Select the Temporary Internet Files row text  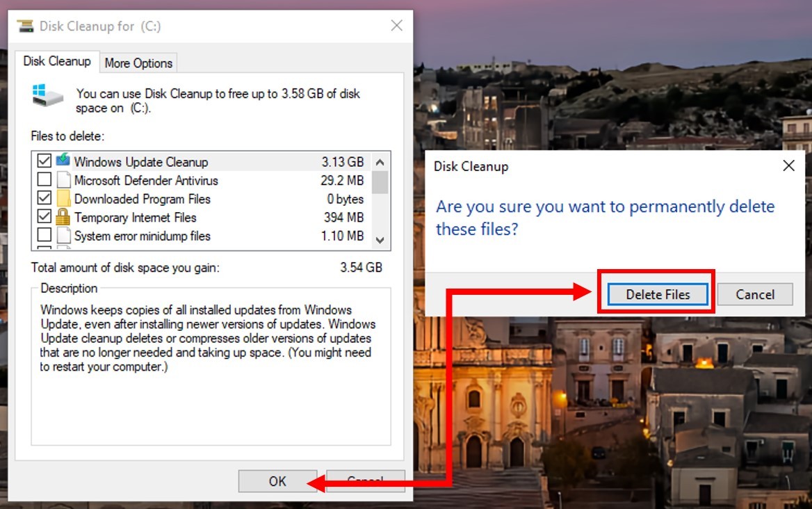coord(135,218)
